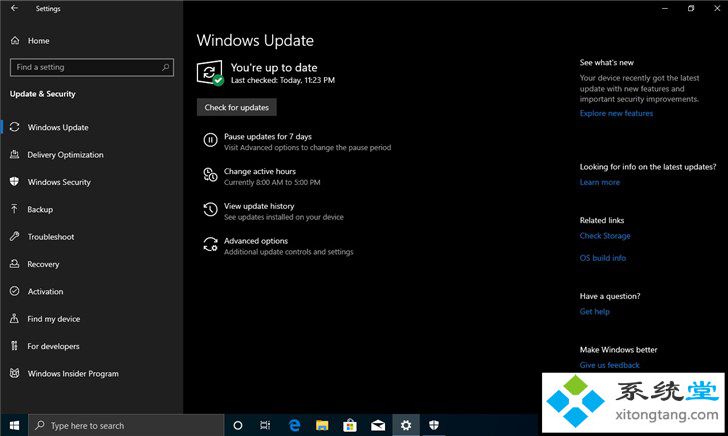Launch Microsoft Edge from the taskbar
Viewport: 728px width, 436px height.
point(294,425)
